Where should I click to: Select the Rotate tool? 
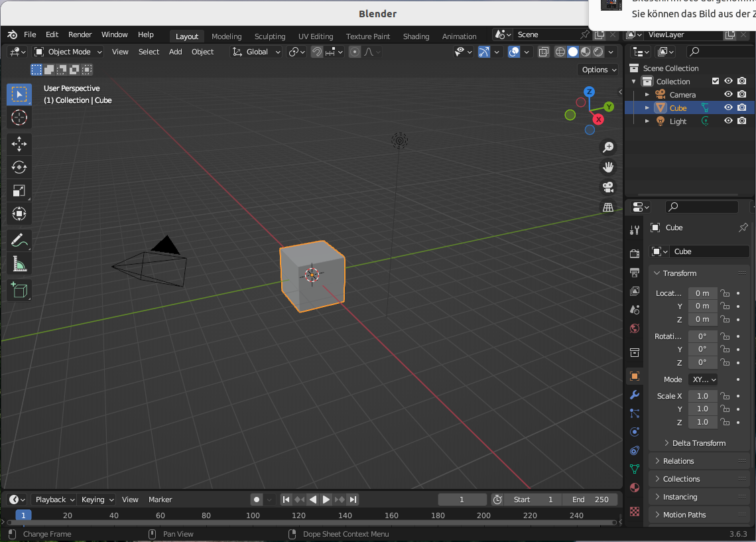click(x=19, y=167)
